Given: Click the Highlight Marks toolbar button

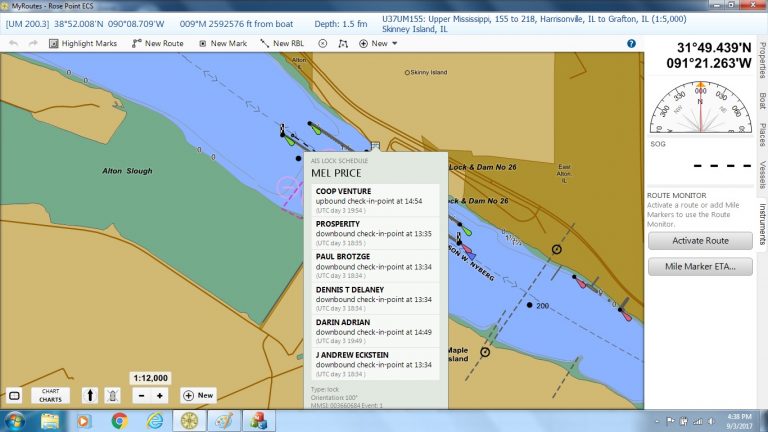Looking at the screenshot, I should [81, 44].
